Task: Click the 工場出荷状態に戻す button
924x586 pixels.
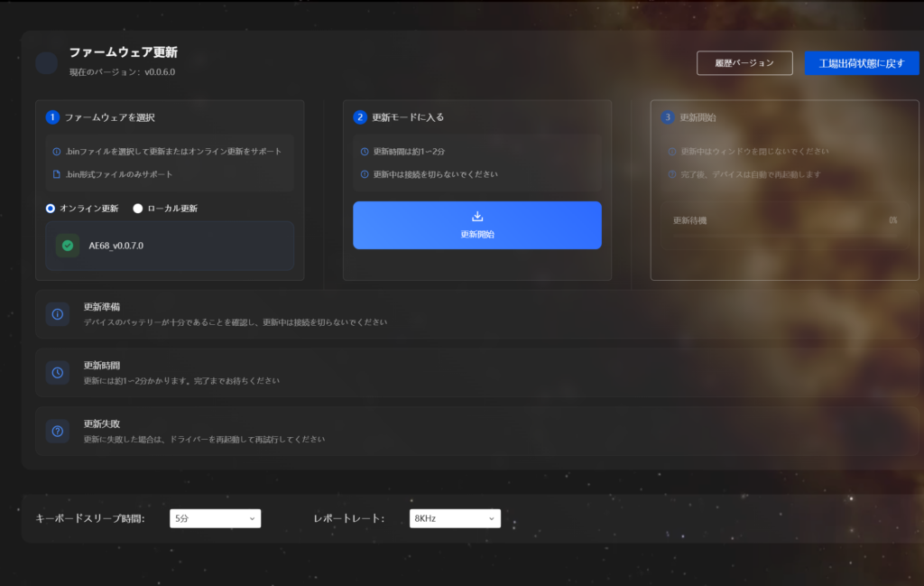Action: click(861, 63)
